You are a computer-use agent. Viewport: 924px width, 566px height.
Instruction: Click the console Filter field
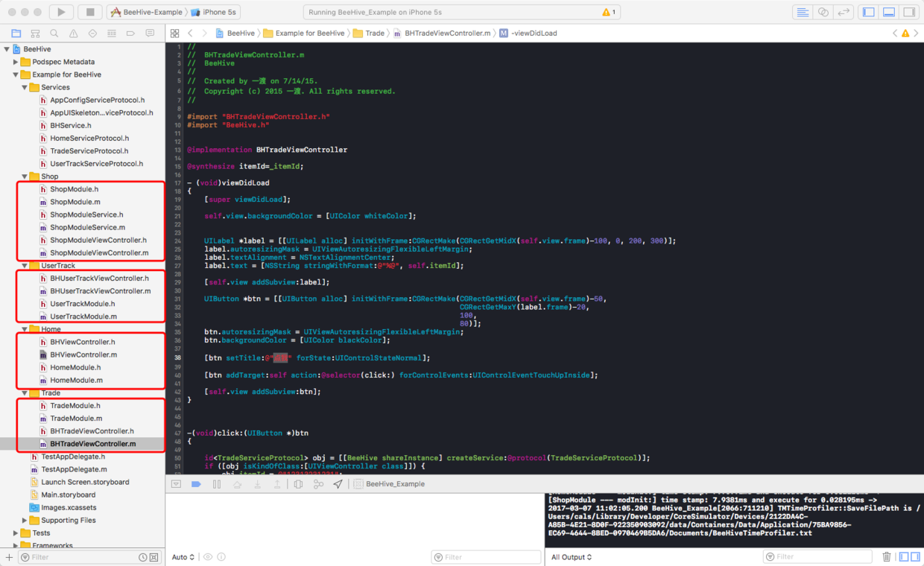pos(817,557)
